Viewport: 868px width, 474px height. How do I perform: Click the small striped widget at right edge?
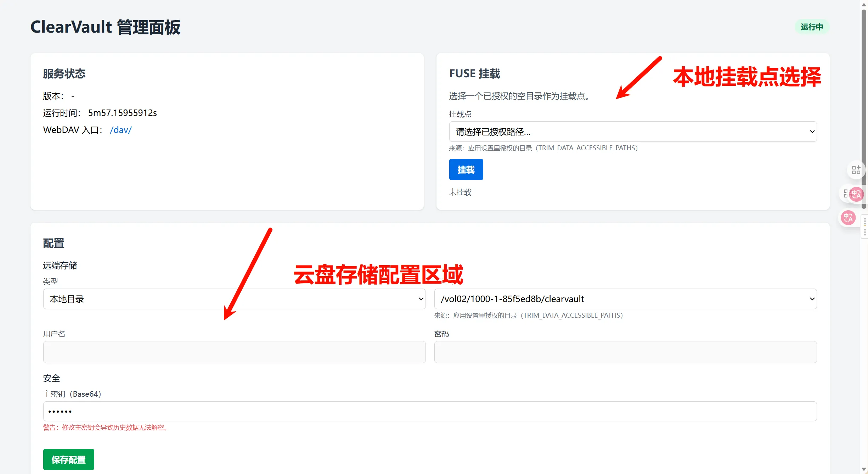[x=864, y=227]
